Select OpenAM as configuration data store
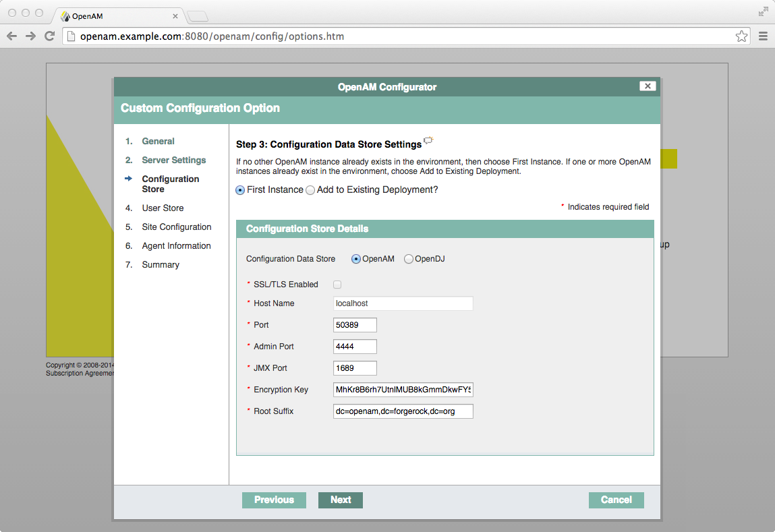Screen dimensions: 775x532 (356, 259)
